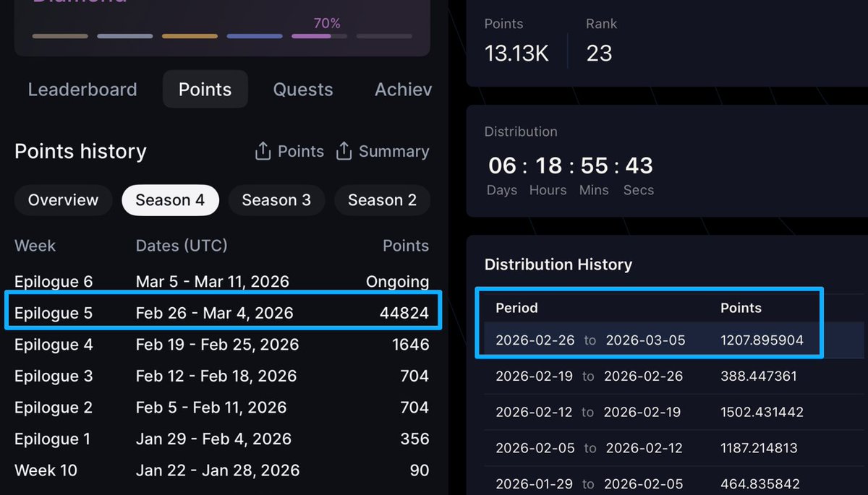868x495 pixels.
Task: Select the Epilogue 4 week row
Action: 222,345
